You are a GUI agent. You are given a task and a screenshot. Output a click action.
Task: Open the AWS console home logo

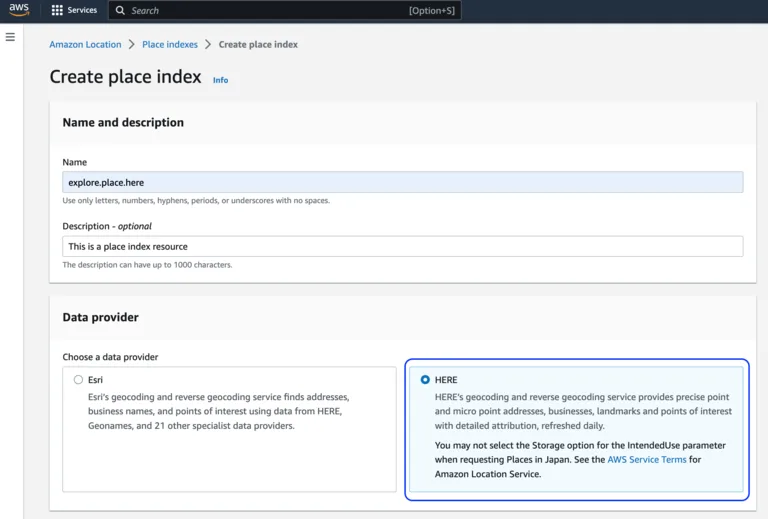(19, 10)
